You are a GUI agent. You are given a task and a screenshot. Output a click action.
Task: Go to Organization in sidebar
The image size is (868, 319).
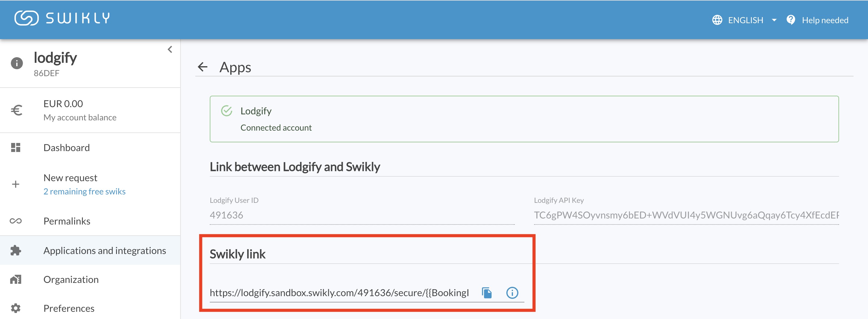point(71,280)
